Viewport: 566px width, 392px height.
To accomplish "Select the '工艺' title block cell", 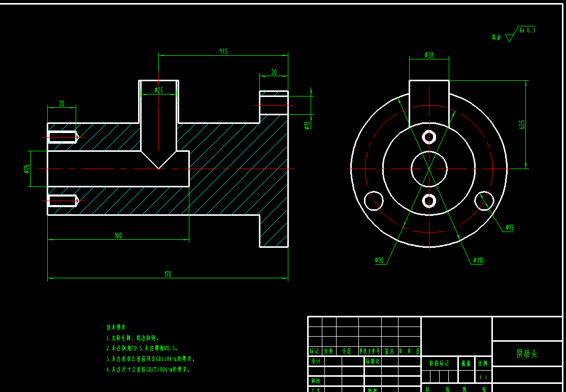I will (x=316, y=389).
